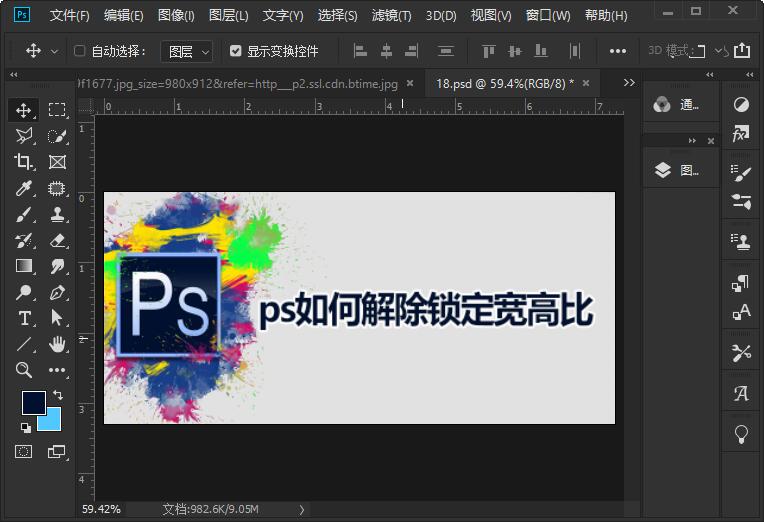Open the 通道 Channels panel

coord(677,104)
